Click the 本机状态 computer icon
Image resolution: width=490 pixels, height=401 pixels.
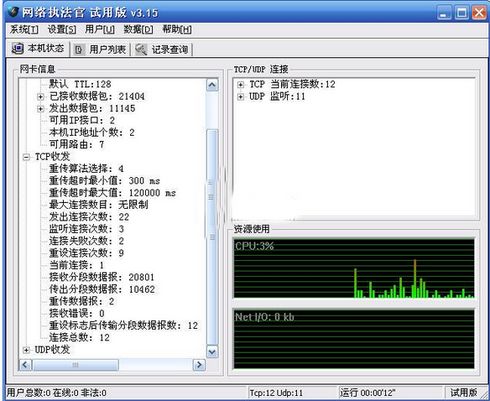coord(18,48)
